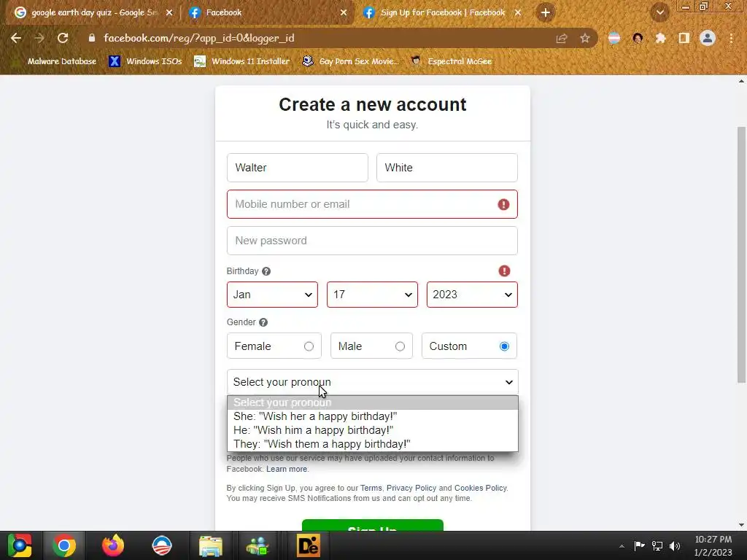Click the forward navigation arrow

[39, 38]
